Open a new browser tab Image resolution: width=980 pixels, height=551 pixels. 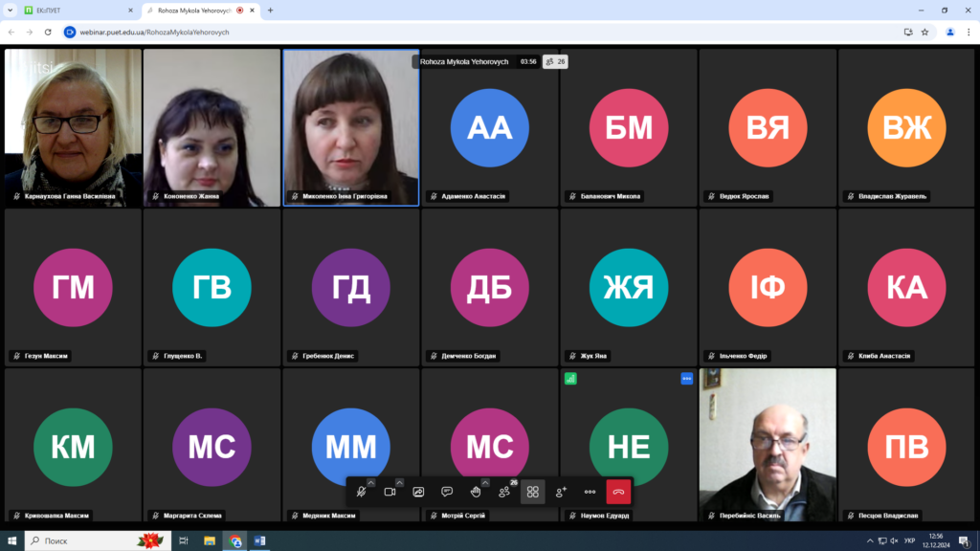tap(271, 11)
